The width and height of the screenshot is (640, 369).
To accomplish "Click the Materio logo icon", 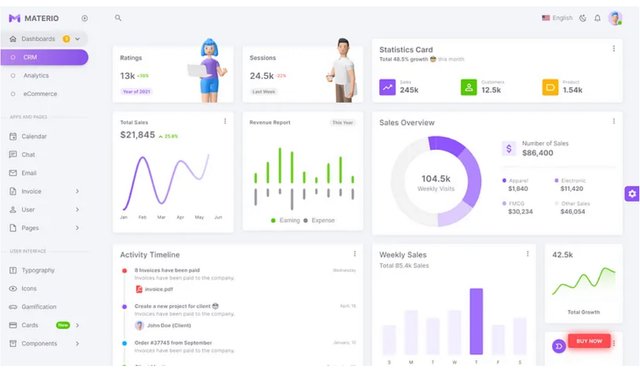I will 14,18.
